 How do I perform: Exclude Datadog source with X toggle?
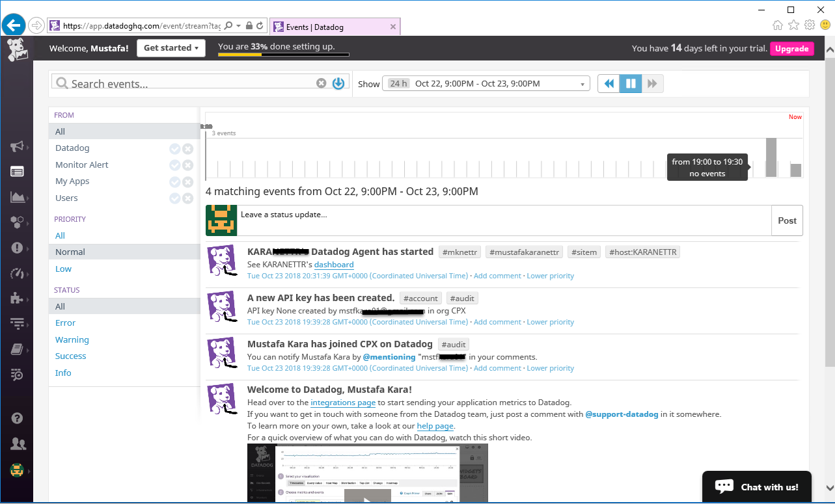(x=187, y=148)
